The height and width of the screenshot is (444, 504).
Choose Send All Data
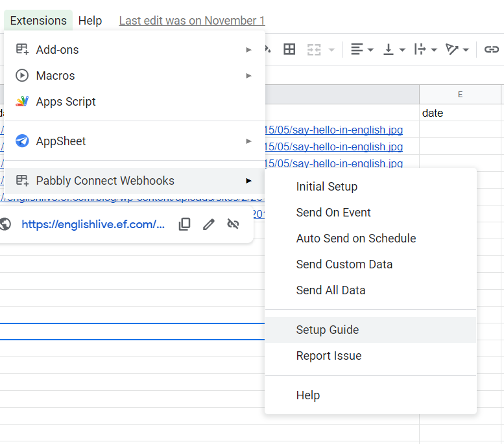tap(370, 290)
